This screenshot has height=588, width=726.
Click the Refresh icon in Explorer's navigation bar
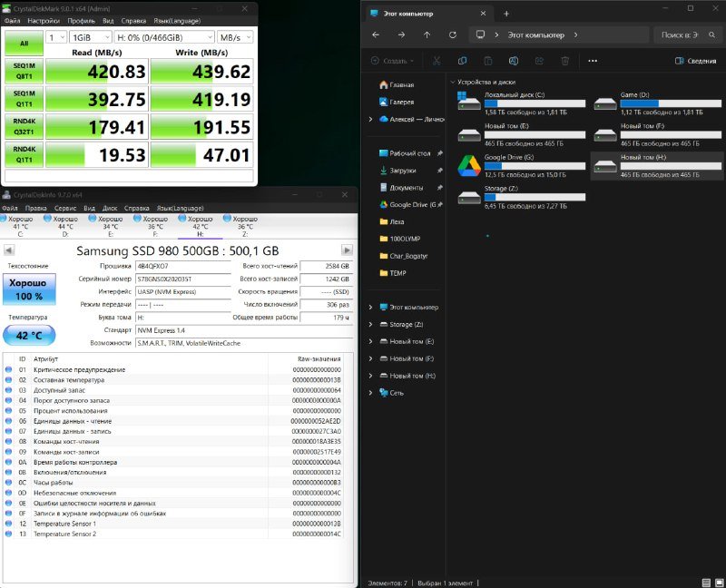pyautogui.click(x=453, y=34)
